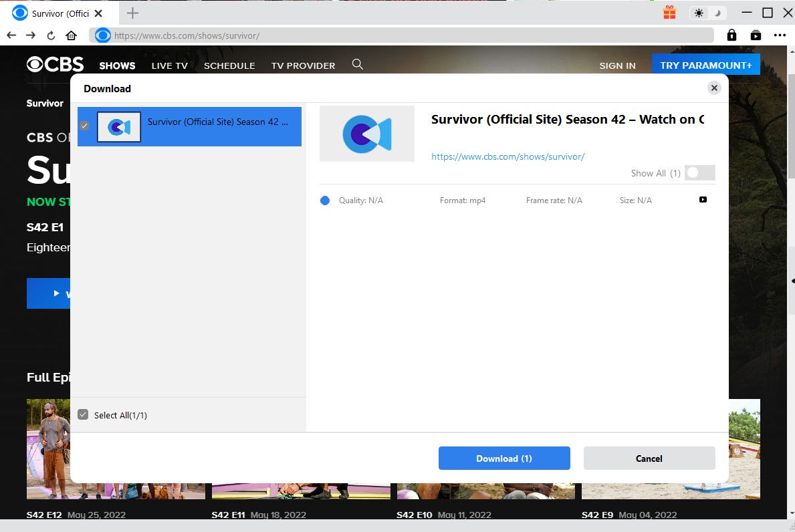Cancel the download dialog

click(649, 458)
